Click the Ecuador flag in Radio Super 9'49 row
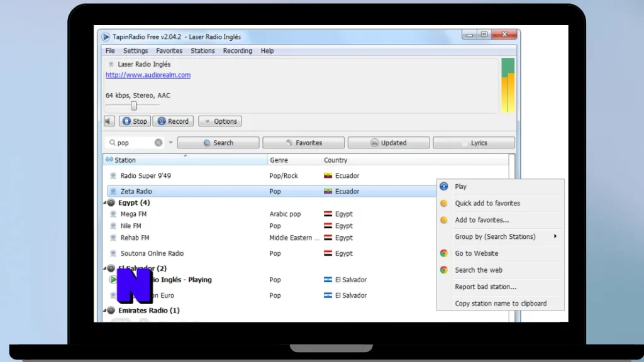 [328, 176]
